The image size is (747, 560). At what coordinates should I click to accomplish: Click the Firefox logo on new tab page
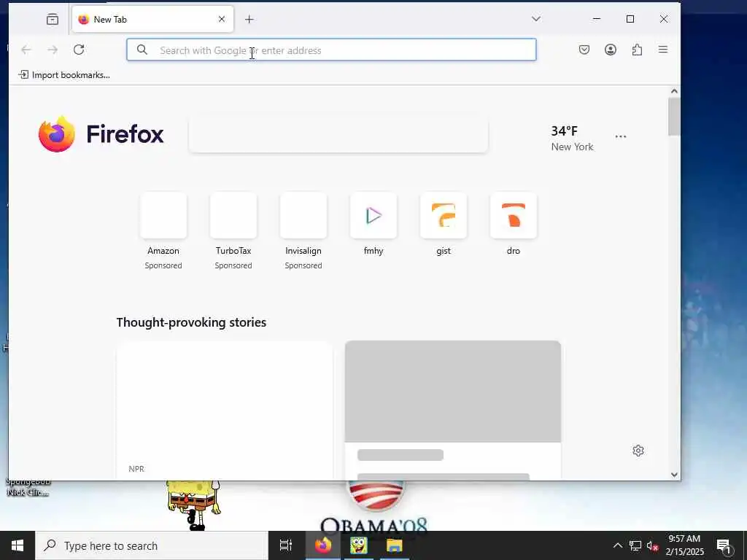(101, 134)
